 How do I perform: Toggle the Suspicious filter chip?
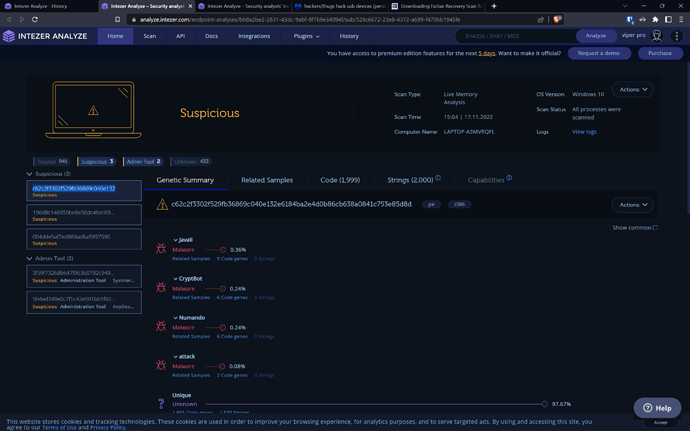tap(97, 161)
